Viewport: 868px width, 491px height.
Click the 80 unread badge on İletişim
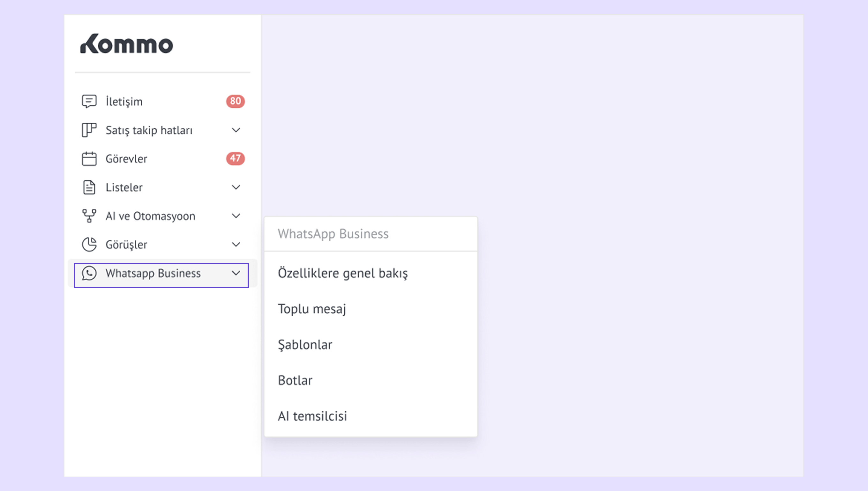click(235, 101)
